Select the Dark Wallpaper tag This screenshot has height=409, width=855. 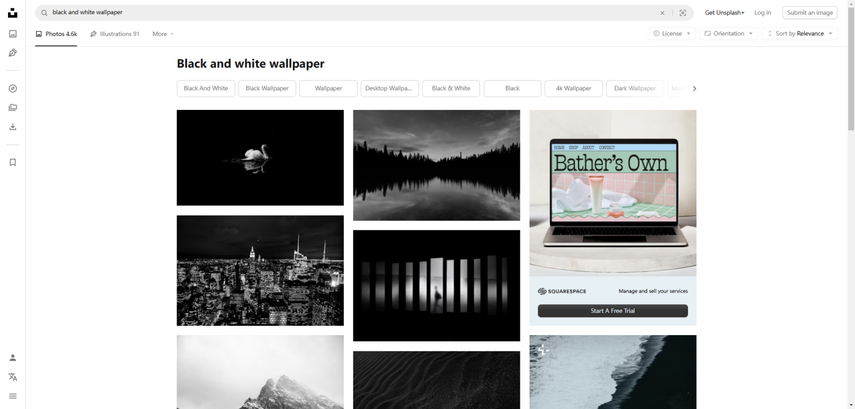point(635,88)
